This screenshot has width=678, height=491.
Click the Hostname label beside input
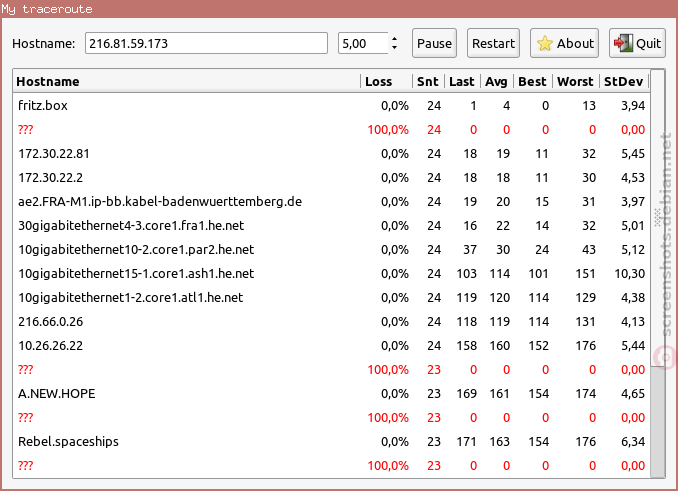tap(43, 44)
